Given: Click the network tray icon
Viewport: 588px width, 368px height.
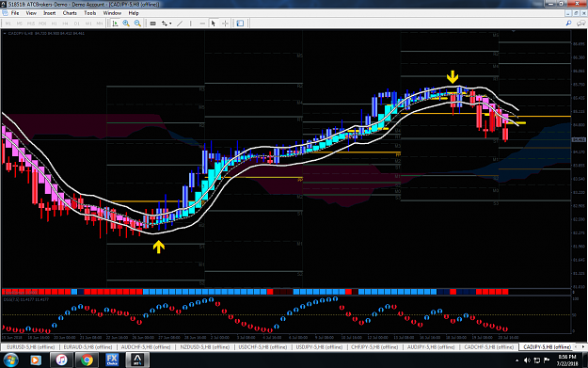Looking at the screenshot, I should tap(536, 360).
